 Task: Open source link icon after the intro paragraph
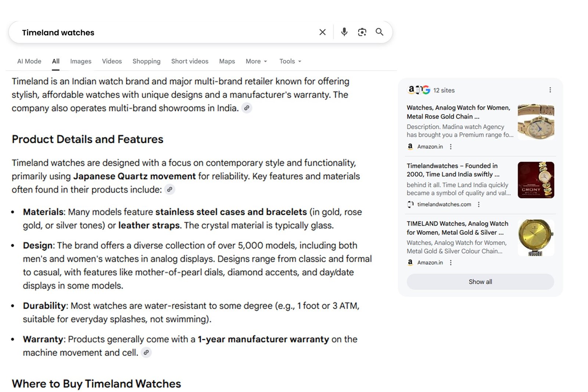point(247,108)
